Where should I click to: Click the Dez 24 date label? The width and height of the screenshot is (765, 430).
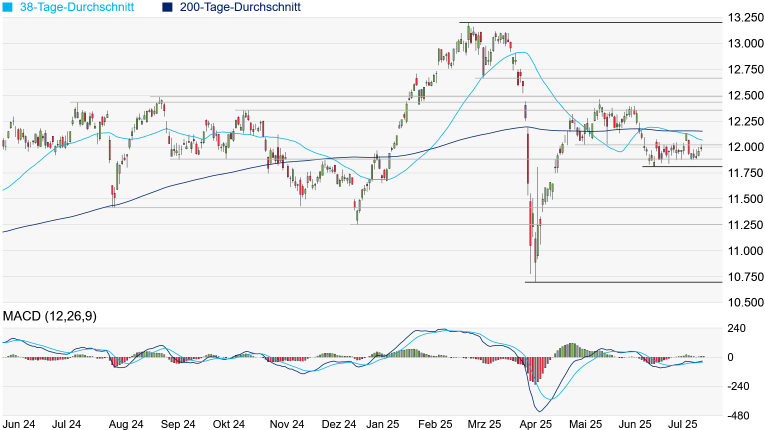point(340,424)
